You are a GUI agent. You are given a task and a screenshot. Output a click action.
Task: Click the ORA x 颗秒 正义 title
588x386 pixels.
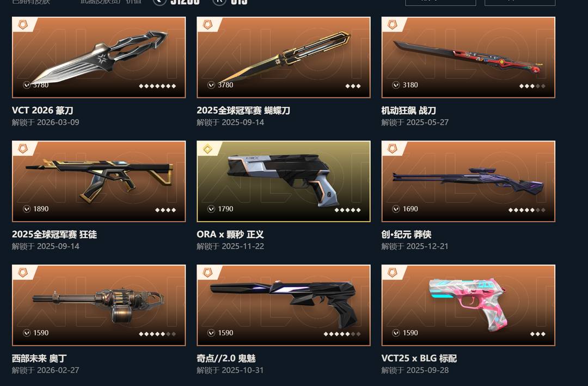tap(230, 235)
